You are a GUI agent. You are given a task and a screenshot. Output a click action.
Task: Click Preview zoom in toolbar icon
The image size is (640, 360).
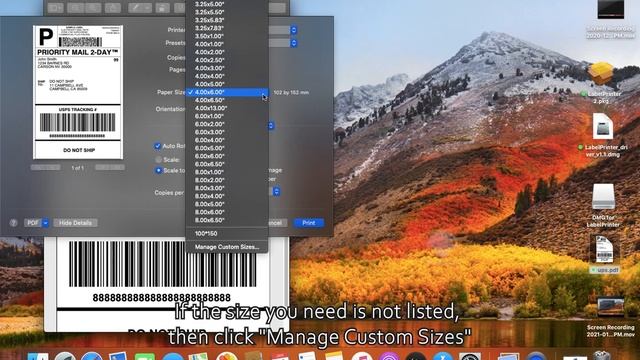(94, 8)
